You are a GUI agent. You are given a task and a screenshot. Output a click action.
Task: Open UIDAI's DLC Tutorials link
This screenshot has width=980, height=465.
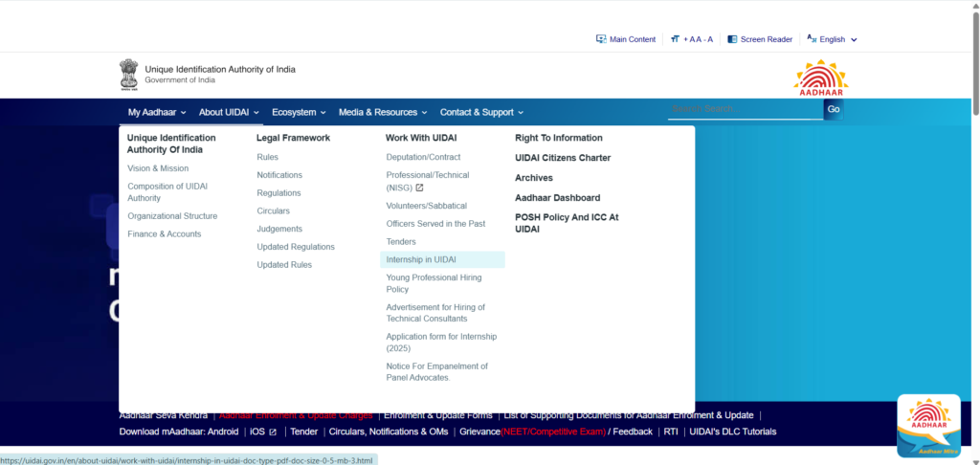point(733,432)
